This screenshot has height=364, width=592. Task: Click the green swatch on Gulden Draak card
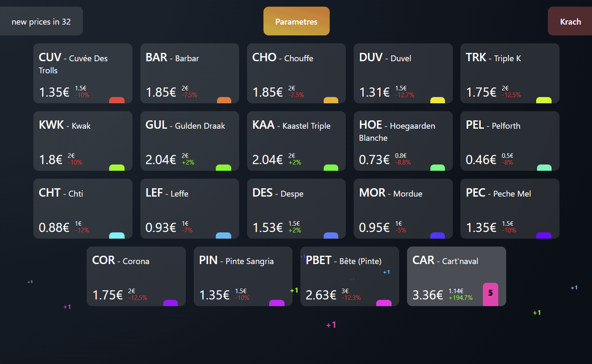click(x=223, y=168)
